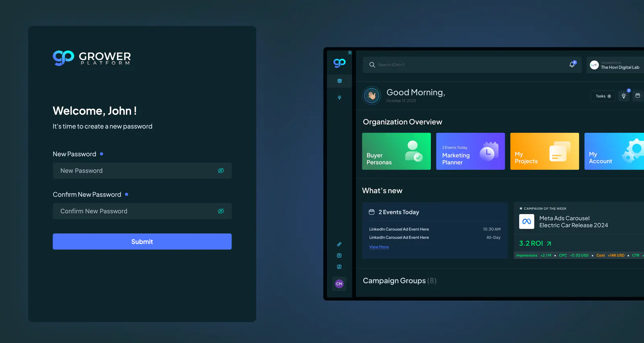
Task: Click the CM user avatar
Action: click(339, 284)
